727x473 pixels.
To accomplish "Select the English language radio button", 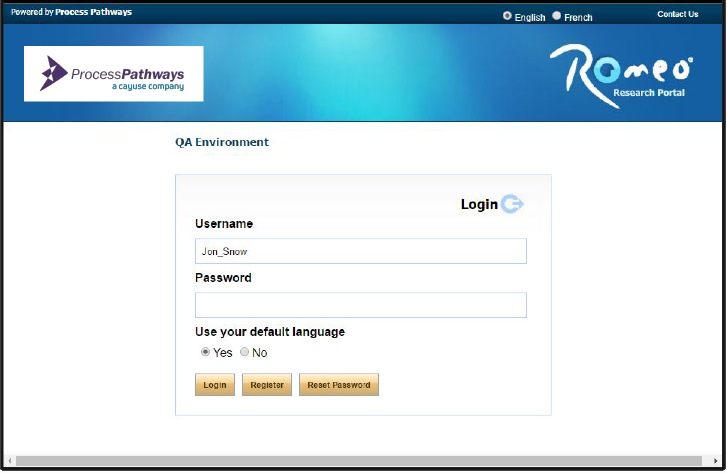I will coord(508,16).
